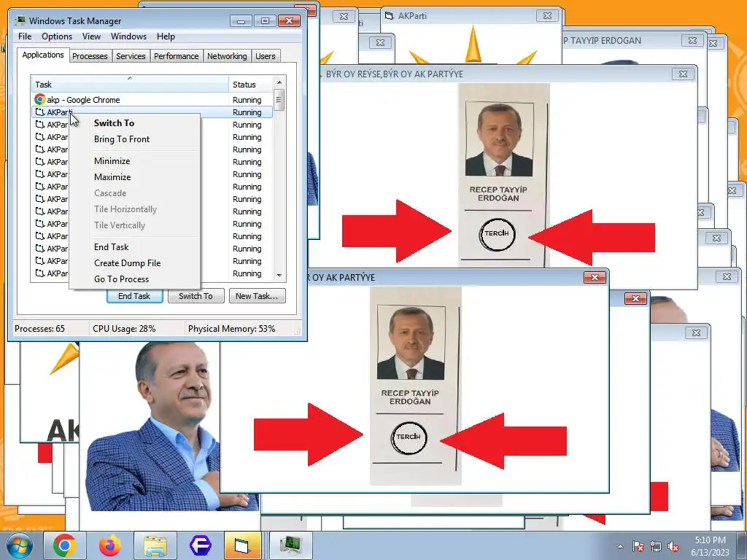Open Windows Explorer from the taskbar
Screen dimensions: 747x560
point(155,545)
